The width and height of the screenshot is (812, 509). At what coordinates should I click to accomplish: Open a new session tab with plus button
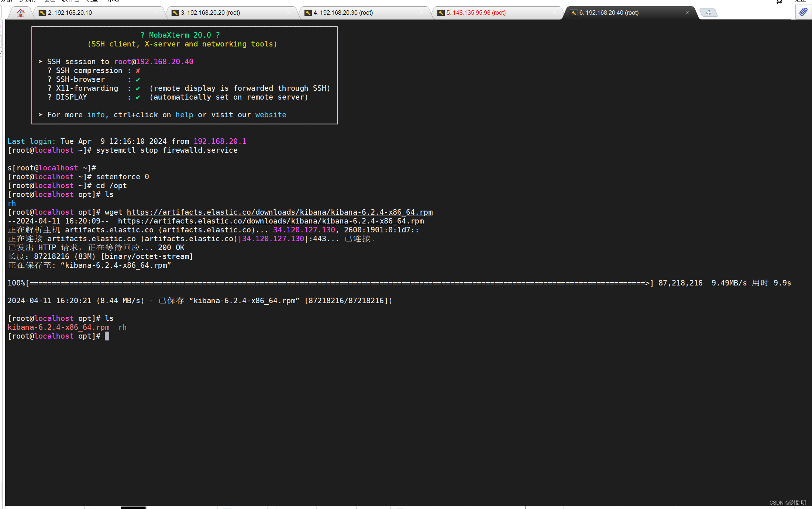tap(709, 13)
